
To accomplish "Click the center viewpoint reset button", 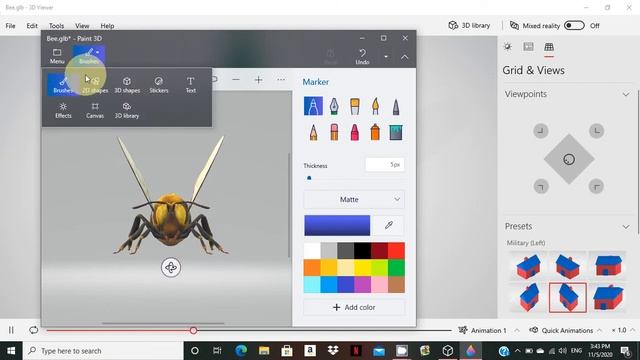I will coord(569,159).
